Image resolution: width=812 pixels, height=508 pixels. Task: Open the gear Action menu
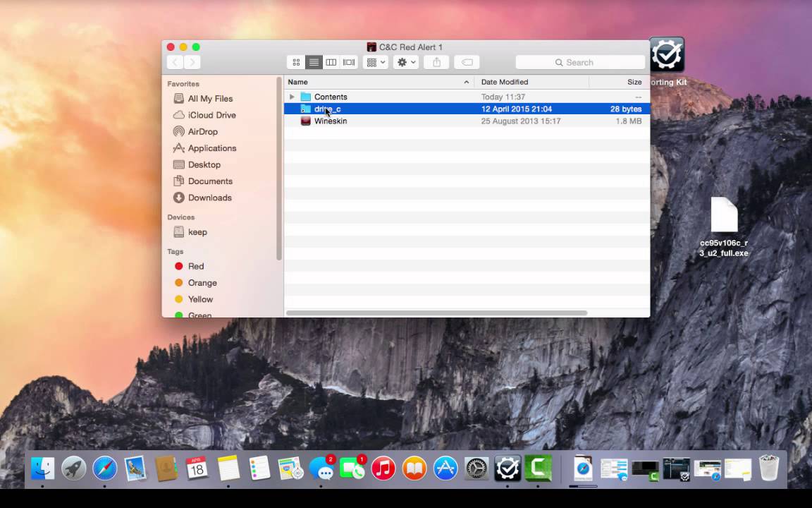(406, 62)
